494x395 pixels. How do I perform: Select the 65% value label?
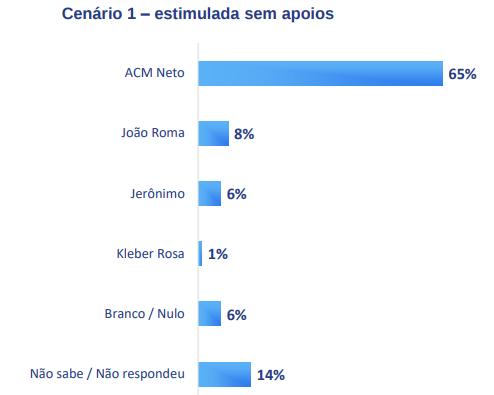coord(462,74)
